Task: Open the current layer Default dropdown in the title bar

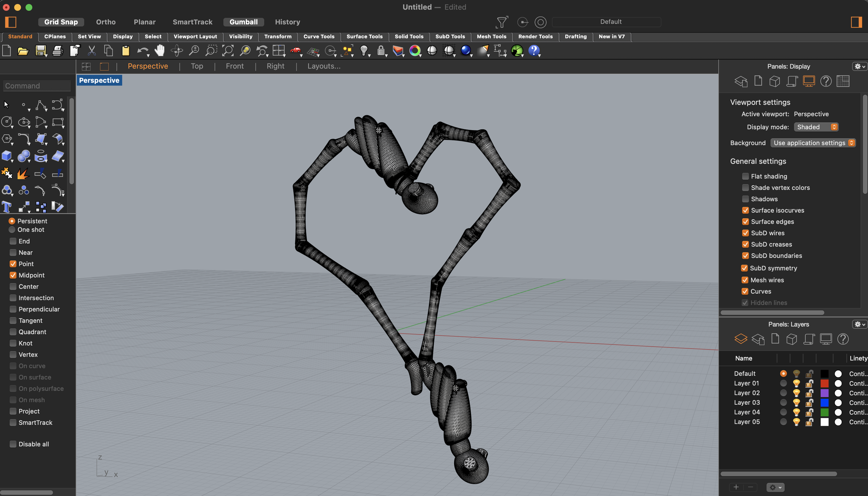Action: (606, 22)
